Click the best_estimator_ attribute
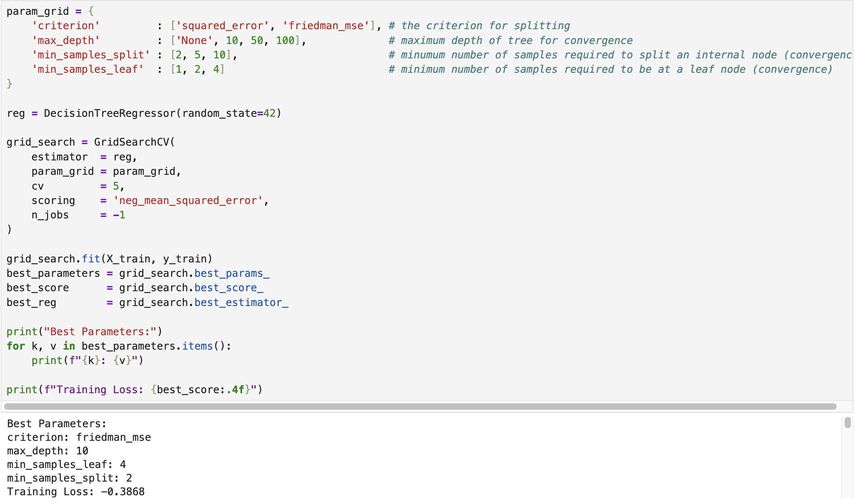Viewport: 855px width, 504px height. 241,303
